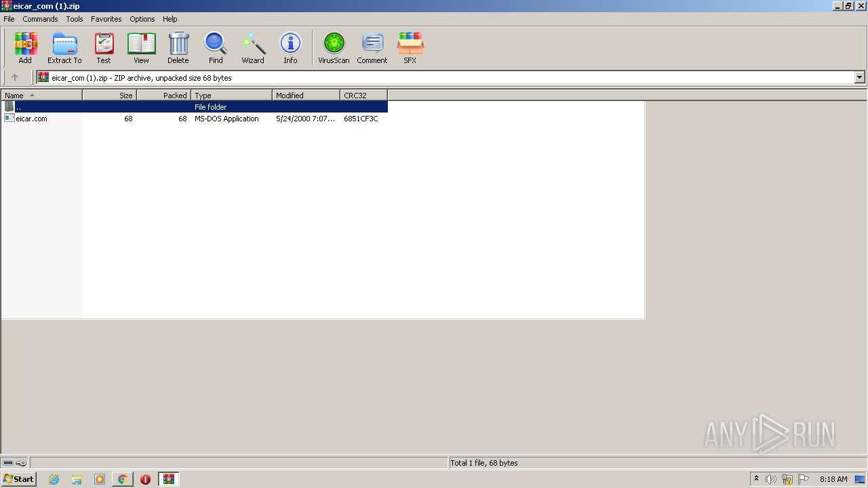The height and width of the screenshot is (488, 868).
Task: Start VirusScan on the archive
Action: pos(334,48)
